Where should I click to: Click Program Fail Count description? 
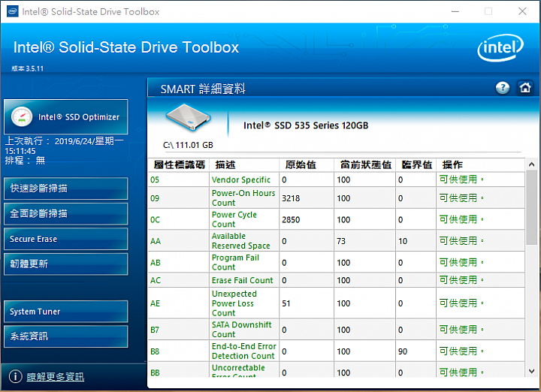(x=235, y=262)
